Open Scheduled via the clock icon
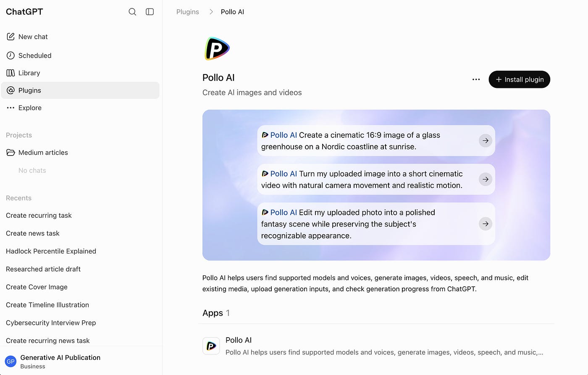Screen dimensions: 588x375 point(10,55)
